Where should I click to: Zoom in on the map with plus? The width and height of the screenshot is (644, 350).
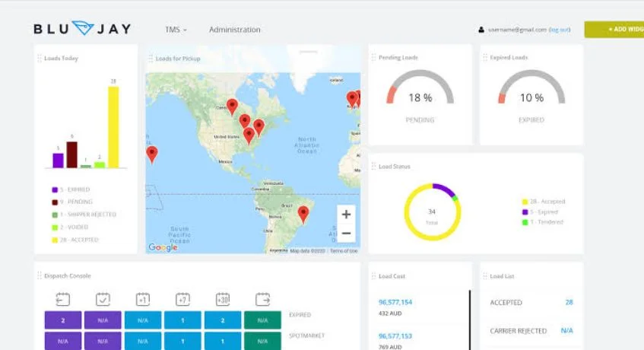coord(346,214)
